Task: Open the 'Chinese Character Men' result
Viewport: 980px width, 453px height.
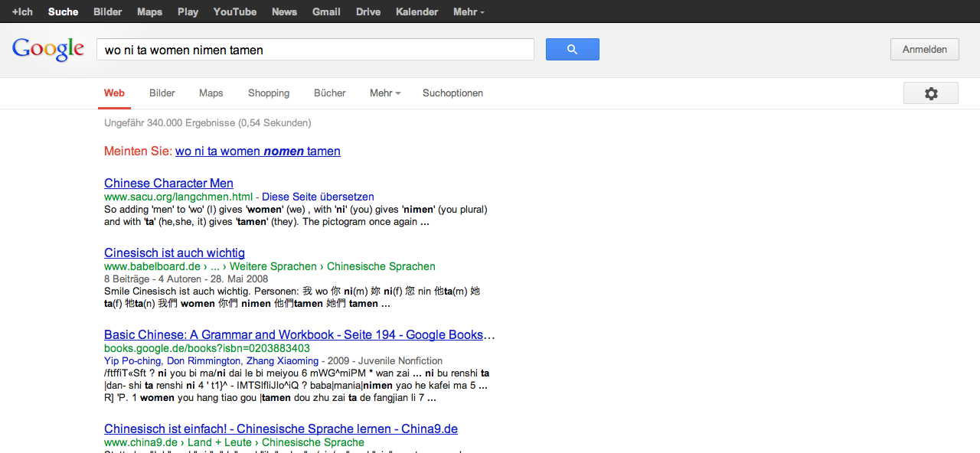Action: pos(168,184)
